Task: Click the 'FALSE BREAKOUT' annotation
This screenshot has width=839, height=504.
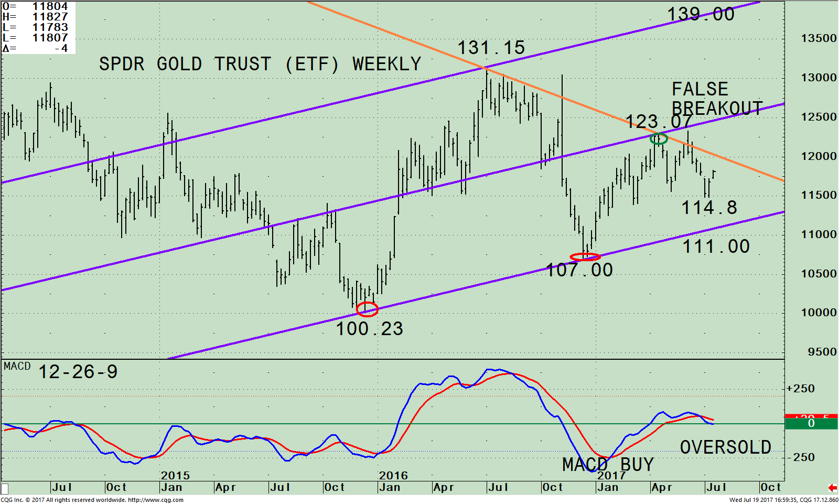Action: pyautogui.click(x=717, y=99)
